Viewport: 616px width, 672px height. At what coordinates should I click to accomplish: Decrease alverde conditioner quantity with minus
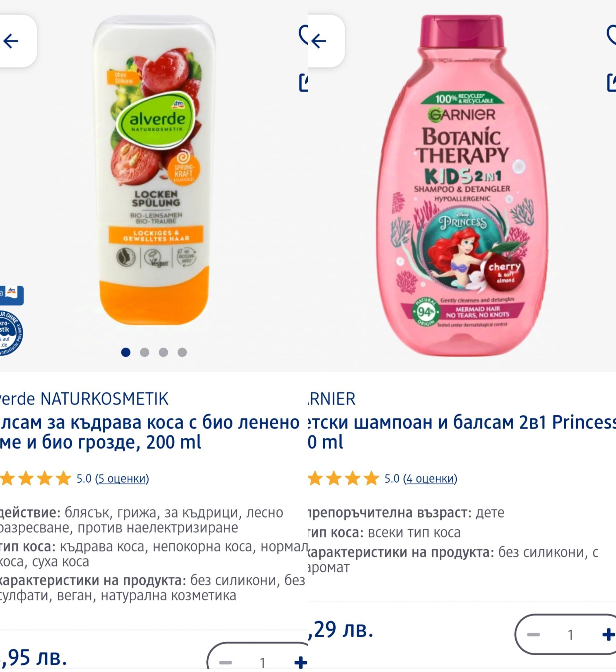(225, 663)
